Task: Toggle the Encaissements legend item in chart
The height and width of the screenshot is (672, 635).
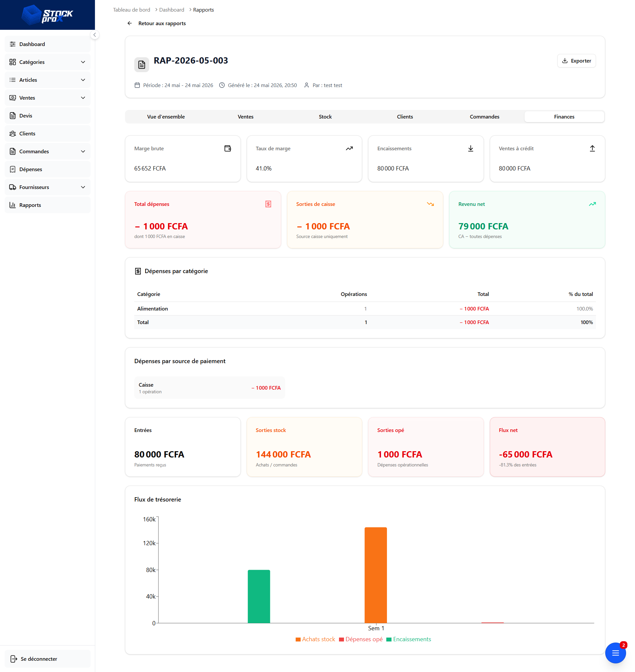Action: coord(408,639)
